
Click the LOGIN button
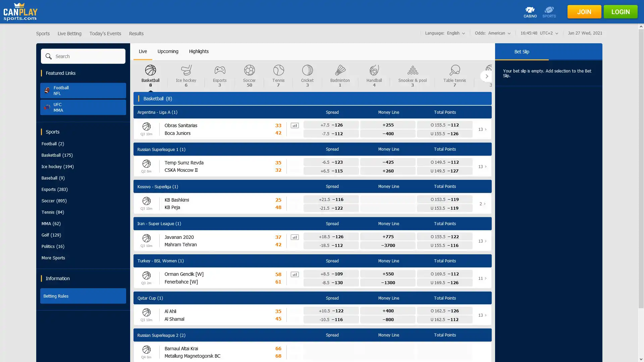[x=620, y=12]
